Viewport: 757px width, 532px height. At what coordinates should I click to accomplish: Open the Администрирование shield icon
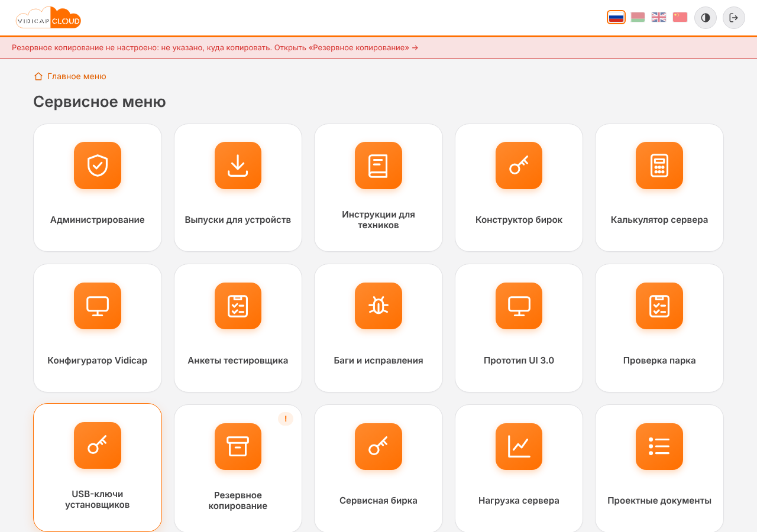click(x=98, y=166)
